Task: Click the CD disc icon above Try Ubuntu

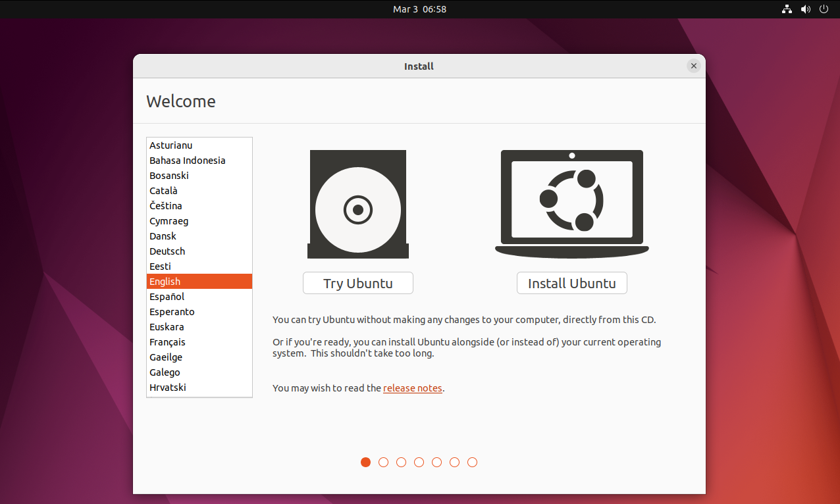Action: (357, 205)
